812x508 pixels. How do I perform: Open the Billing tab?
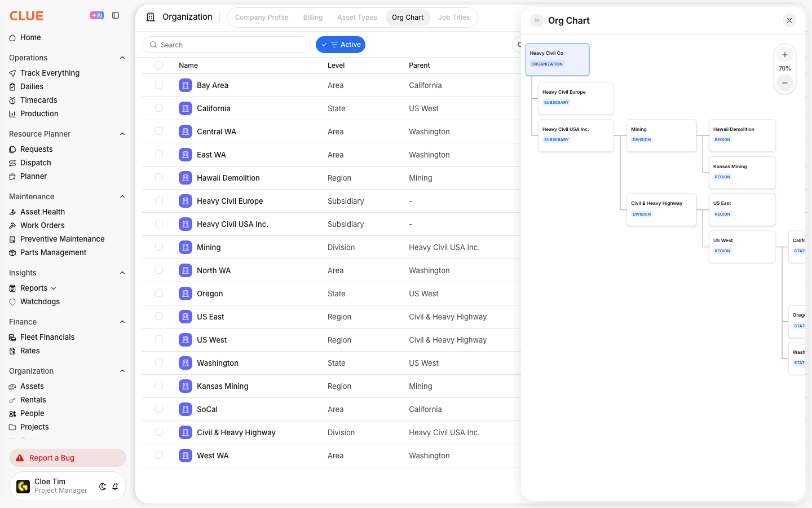pos(313,17)
